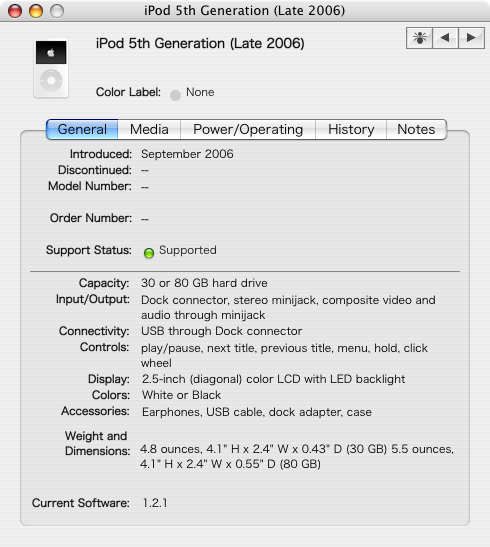The image size is (490, 547).
Task: Open the Notes tab
Action: click(x=416, y=129)
